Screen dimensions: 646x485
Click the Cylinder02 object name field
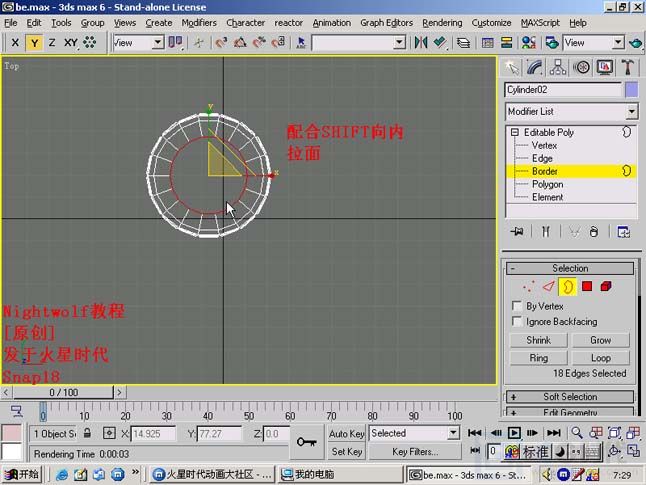point(563,90)
